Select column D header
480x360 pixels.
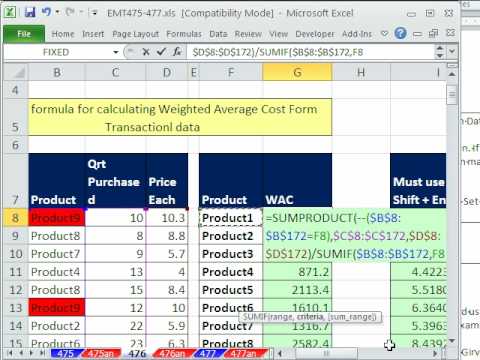[167, 72]
